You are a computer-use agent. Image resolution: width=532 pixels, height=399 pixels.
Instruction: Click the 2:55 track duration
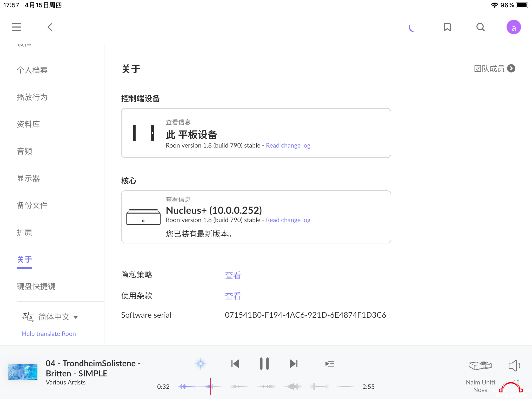click(x=368, y=387)
